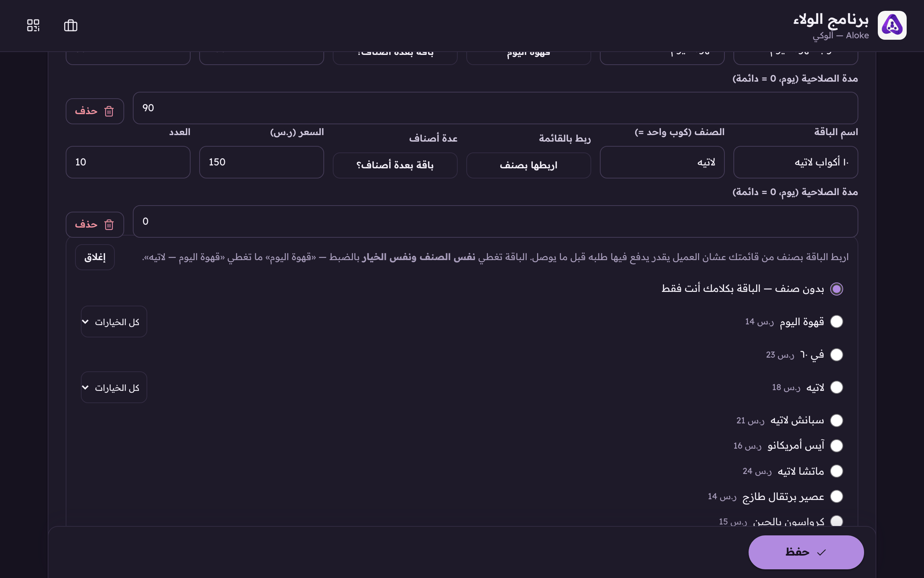
Task: Edit the count field showing 10
Action: click(128, 162)
